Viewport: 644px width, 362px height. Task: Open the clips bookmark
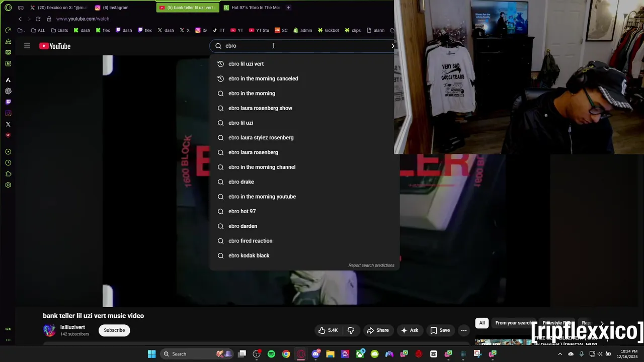pos(352,30)
